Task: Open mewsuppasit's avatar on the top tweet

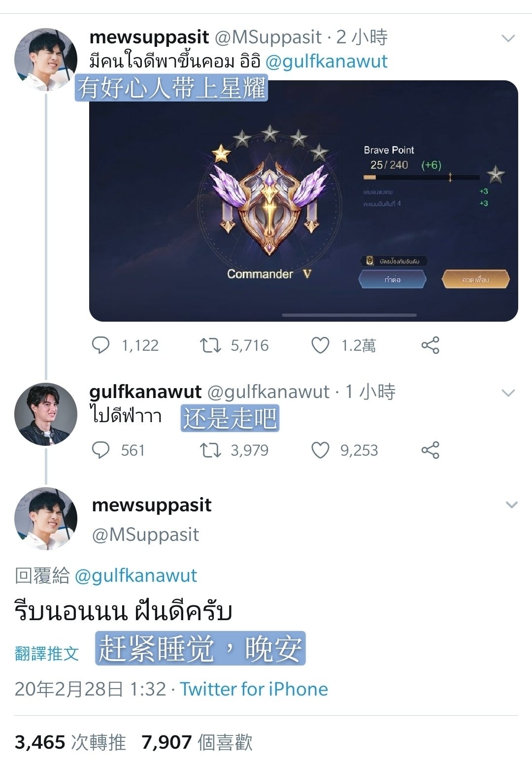Action: (x=46, y=60)
